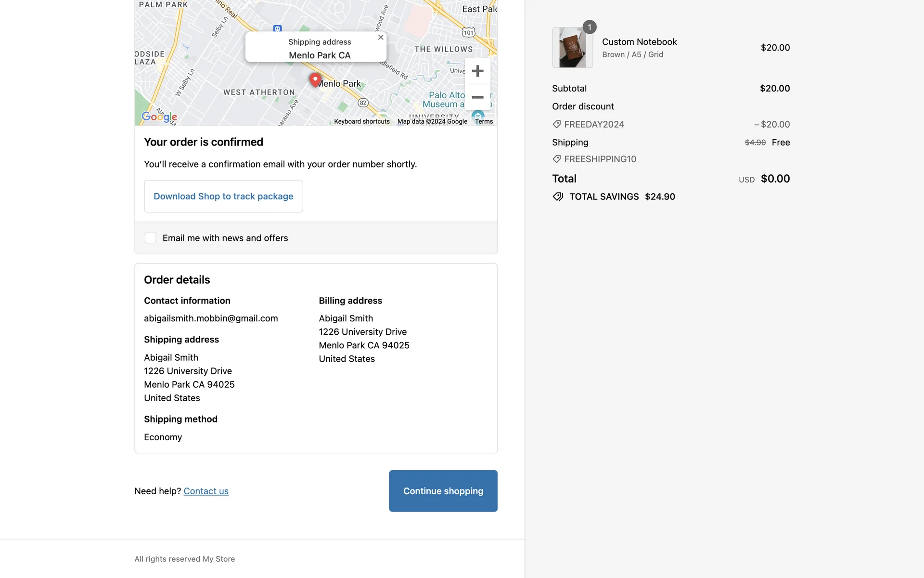924x578 pixels.
Task: Enable email me with news and offers
Action: [151, 238]
